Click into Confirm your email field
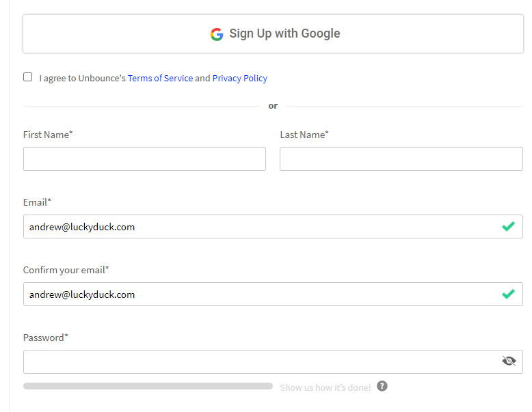 (273, 294)
